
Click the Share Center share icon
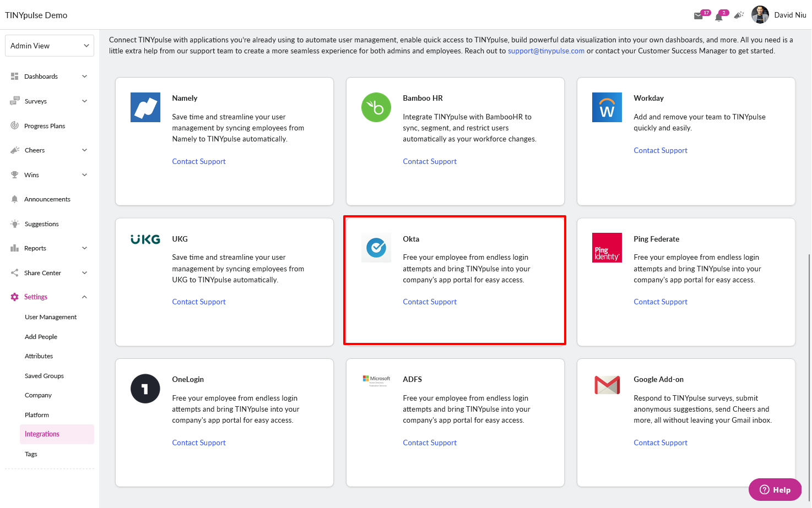point(15,273)
